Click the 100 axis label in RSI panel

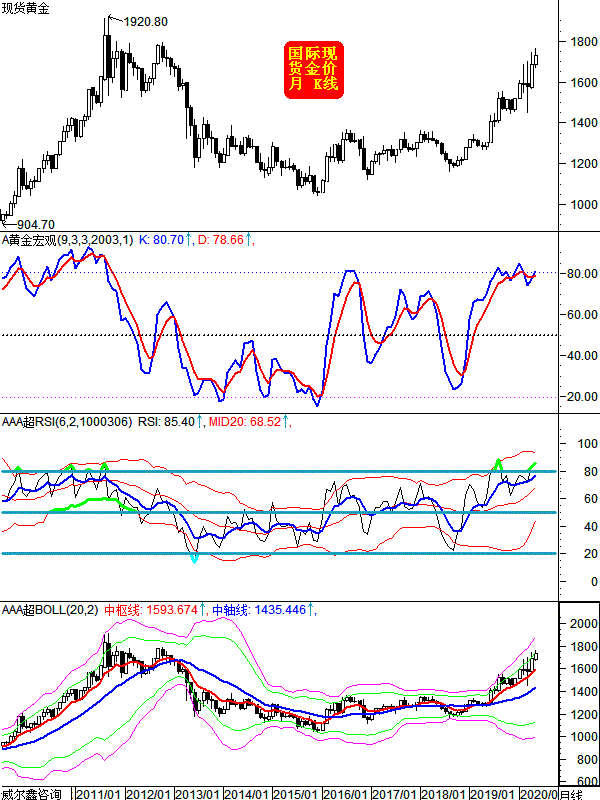pyautogui.click(x=587, y=443)
